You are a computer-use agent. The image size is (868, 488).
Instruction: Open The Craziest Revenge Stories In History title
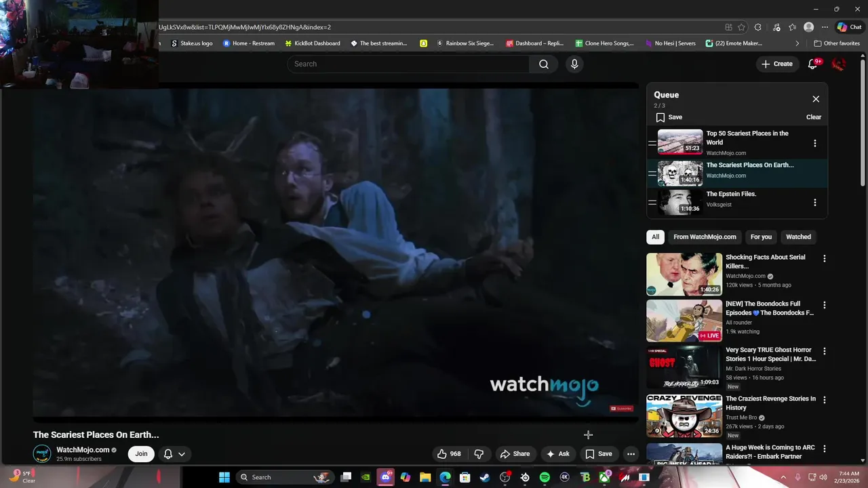771,403
